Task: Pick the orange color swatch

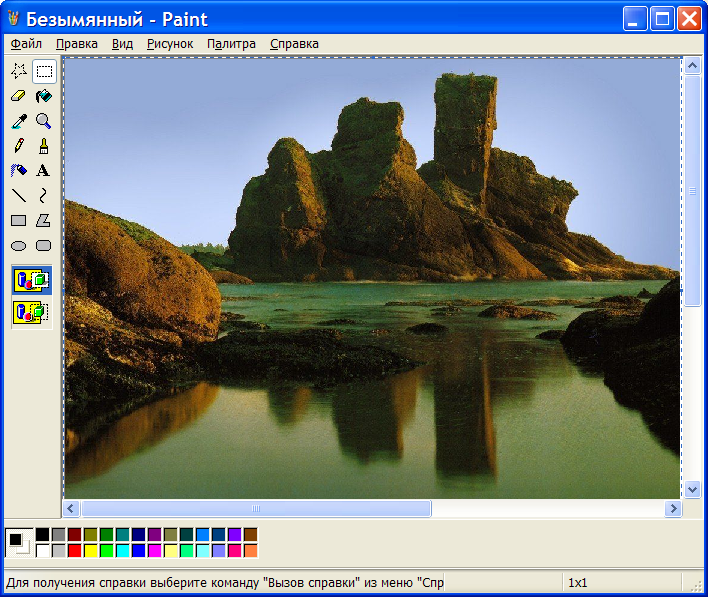Action: pyautogui.click(x=251, y=550)
